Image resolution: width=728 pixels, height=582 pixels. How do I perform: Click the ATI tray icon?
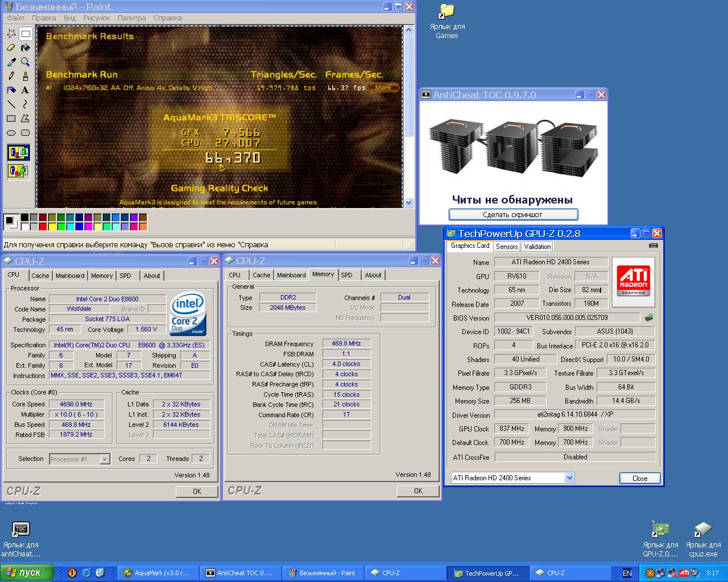[684, 573]
